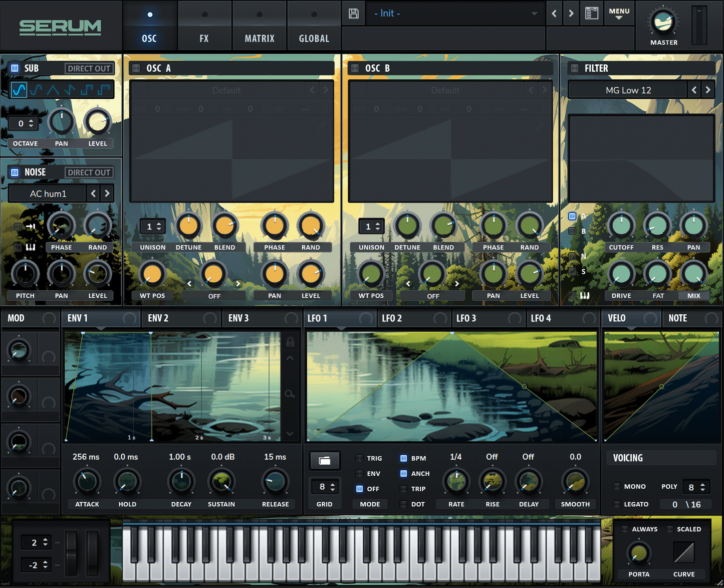Open the MG Low 12 filter type menu
The image size is (724, 588).
(x=628, y=90)
